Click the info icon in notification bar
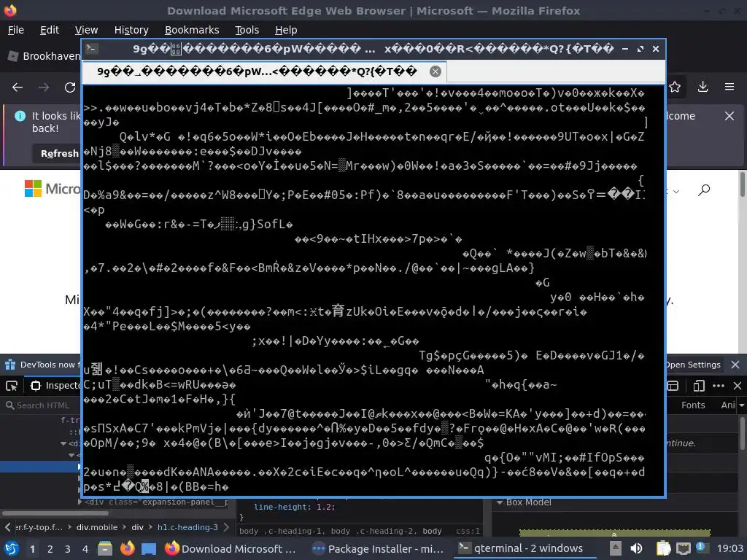This screenshot has width=747, height=560. 20,116
